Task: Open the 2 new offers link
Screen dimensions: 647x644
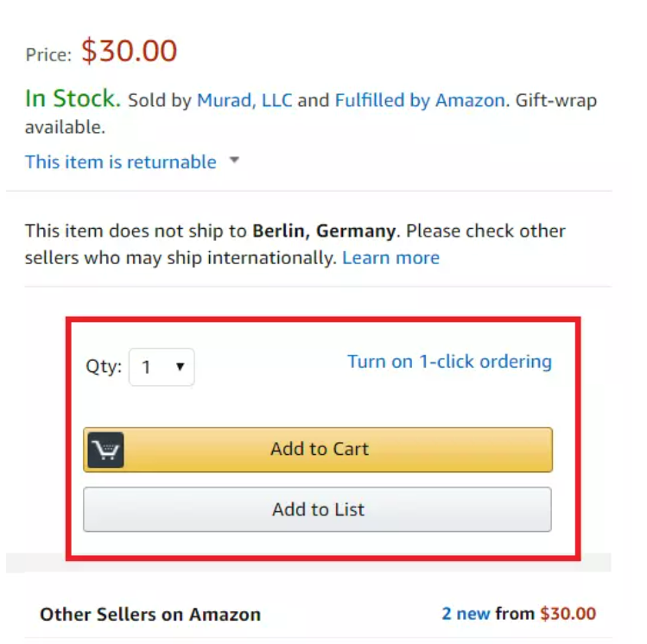Action: point(466,614)
